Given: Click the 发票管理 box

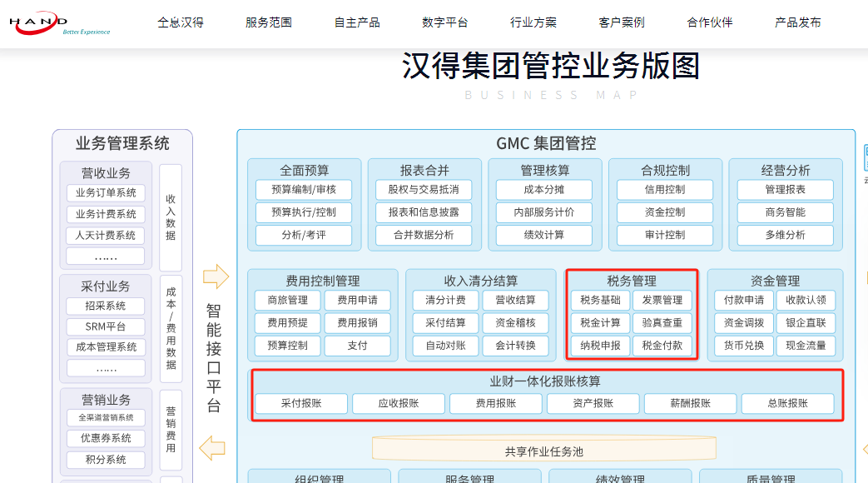Looking at the screenshot, I should 662,301.
